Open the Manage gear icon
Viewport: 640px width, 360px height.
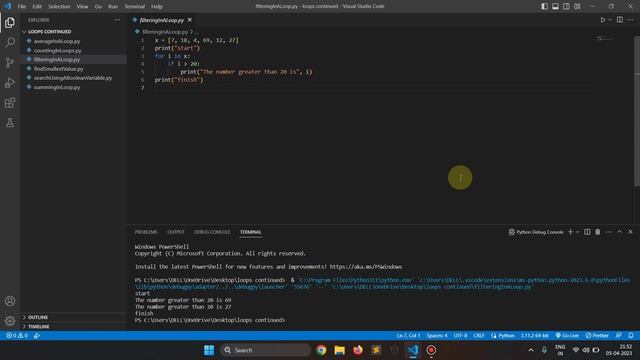tap(10, 321)
